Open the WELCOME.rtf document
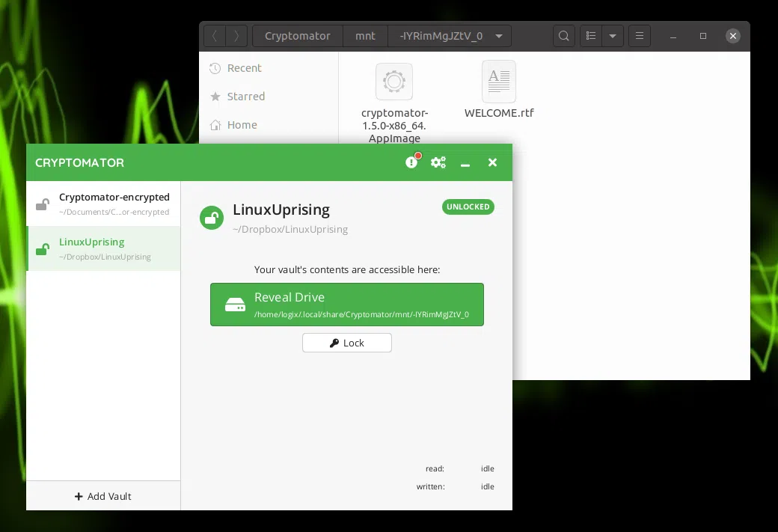The height and width of the screenshot is (532, 778). 499,82
